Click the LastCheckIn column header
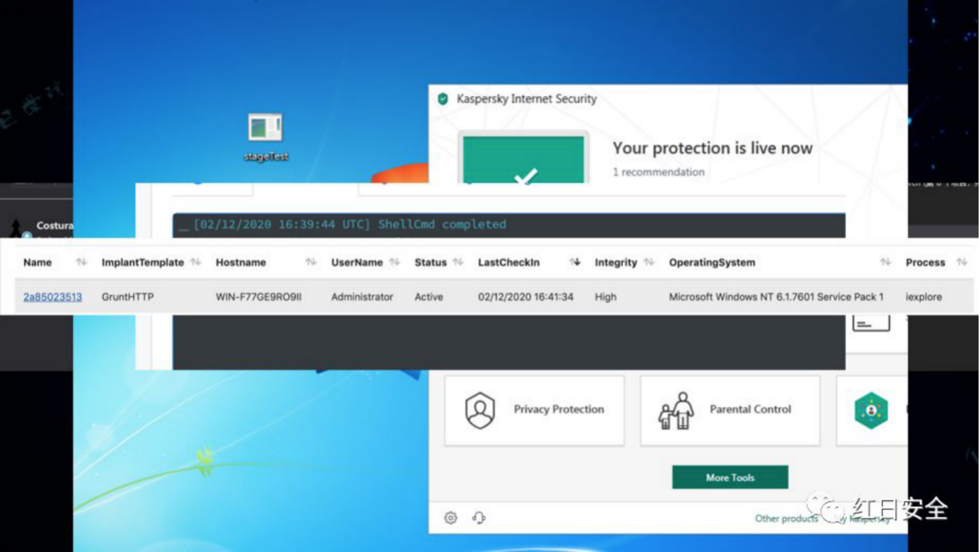This screenshot has height=552, width=980. pos(509,263)
